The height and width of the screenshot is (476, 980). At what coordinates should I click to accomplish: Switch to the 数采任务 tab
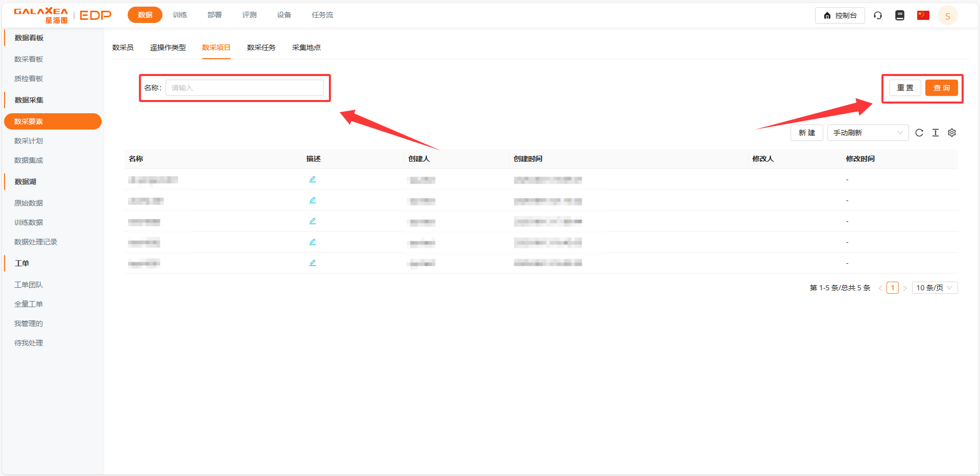pos(261,47)
